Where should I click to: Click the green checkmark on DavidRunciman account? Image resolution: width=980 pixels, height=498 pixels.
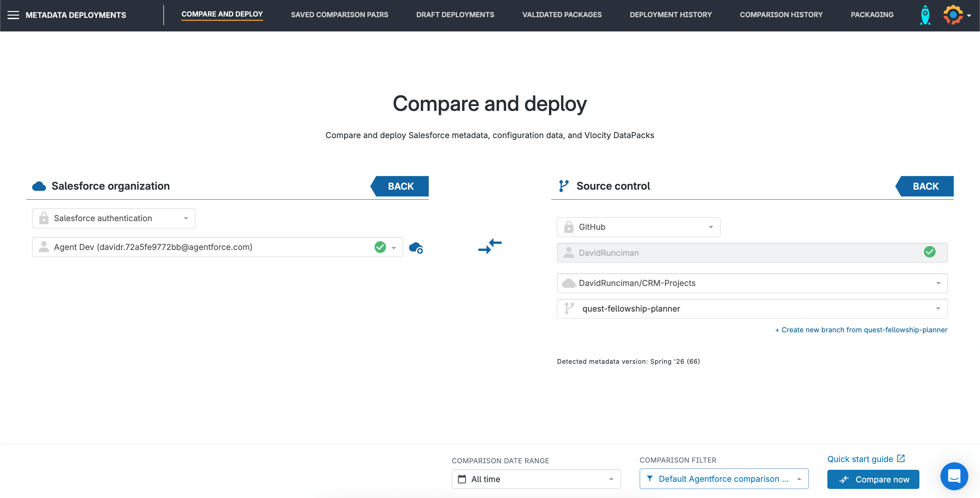930,252
